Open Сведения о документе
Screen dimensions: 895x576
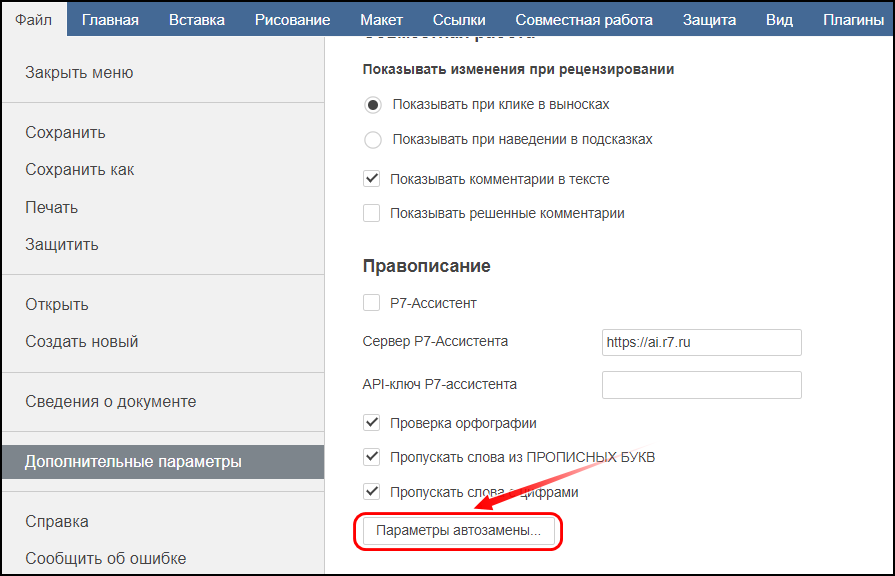tap(110, 401)
